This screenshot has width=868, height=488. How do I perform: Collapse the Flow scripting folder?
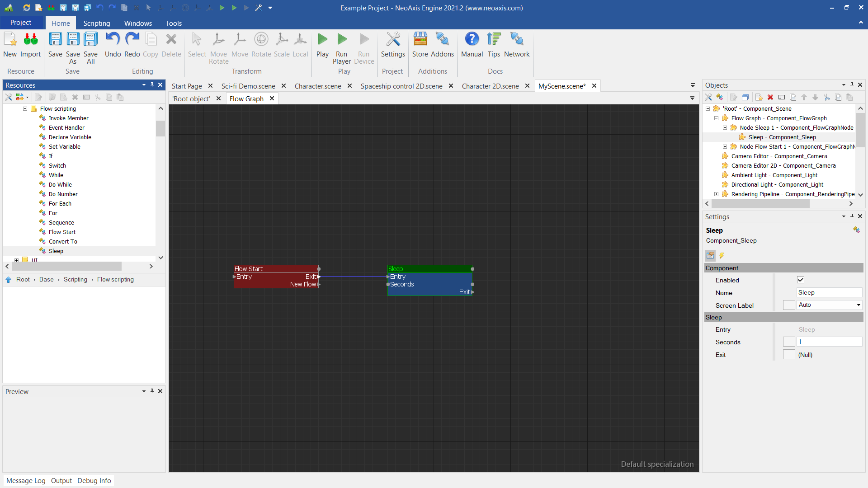[x=25, y=109]
